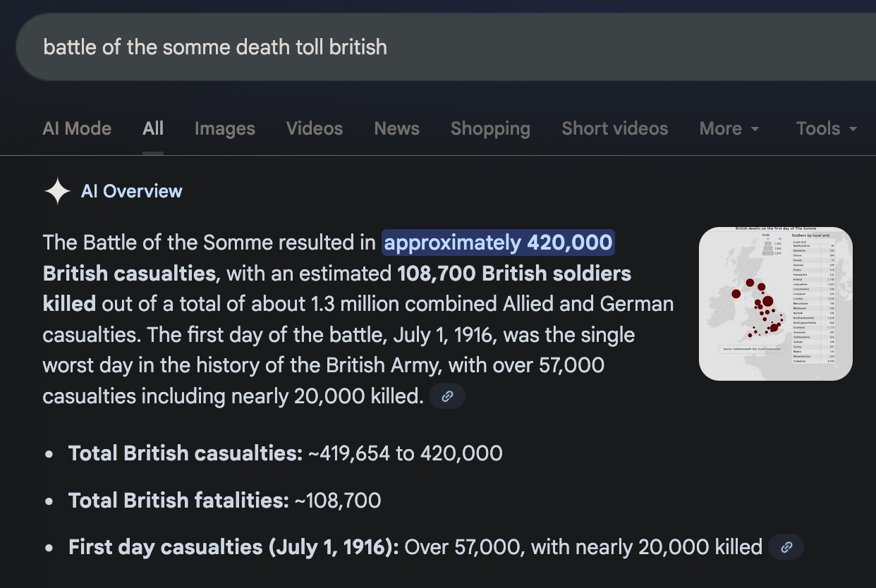The width and height of the screenshot is (876, 588).
Task: Open the Shopping tab
Action: [490, 128]
